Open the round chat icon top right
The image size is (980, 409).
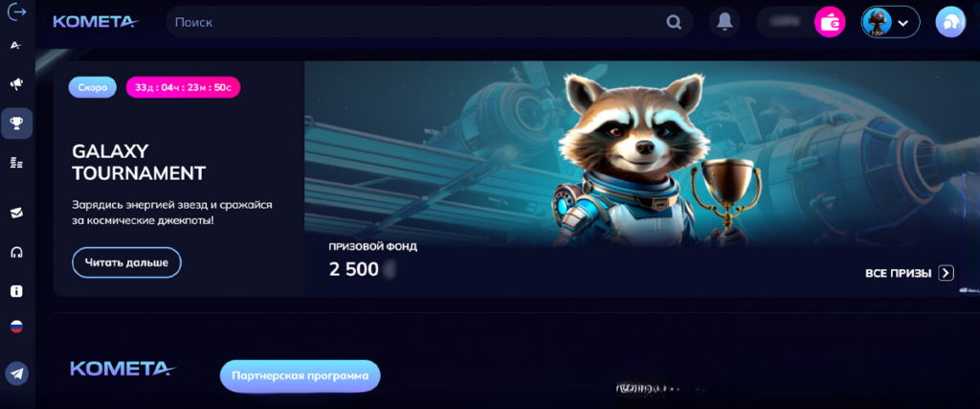(950, 22)
